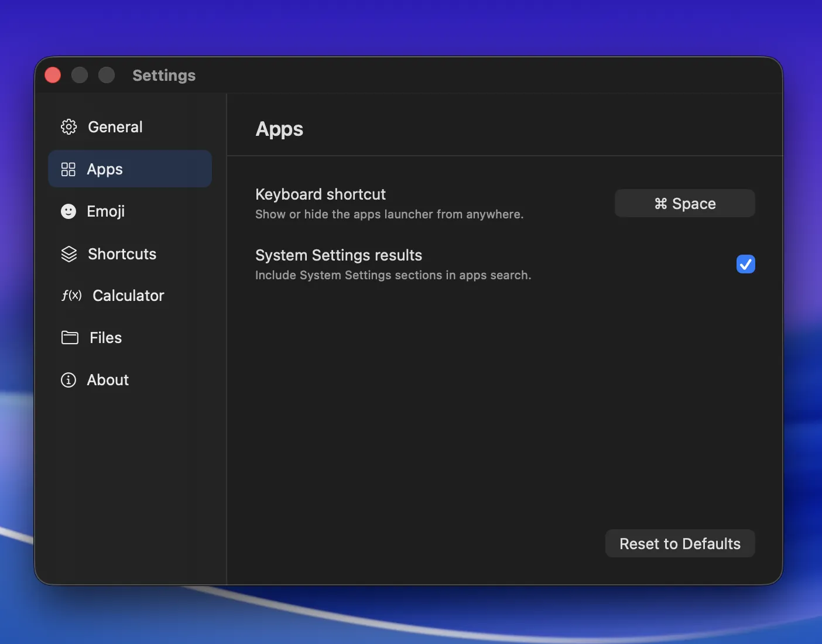The image size is (822, 644).
Task: Click the "Settings" window title
Action: click(x=164, y=76)
